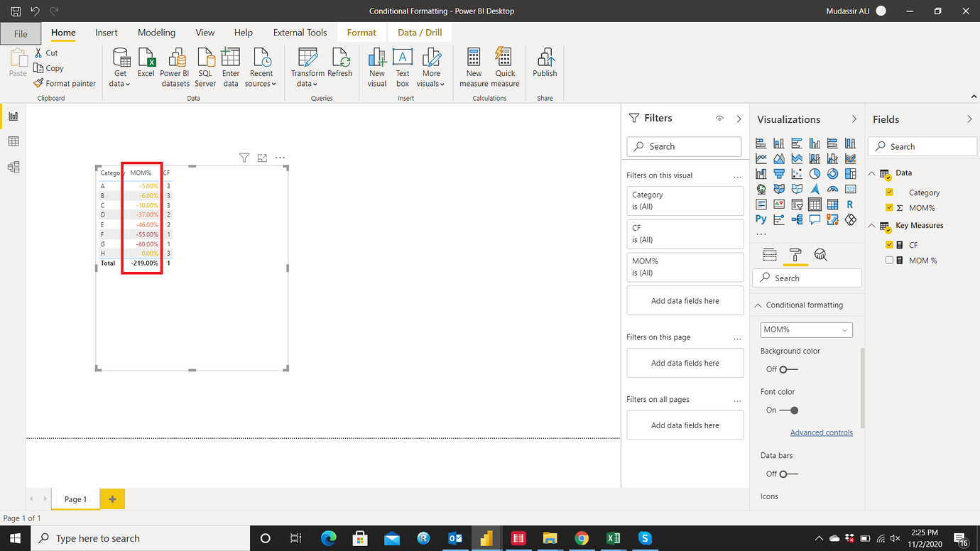The height and width of the screenshot is (551, 980).
Task: Insert a Map visualization
Action: coord(761,188)
